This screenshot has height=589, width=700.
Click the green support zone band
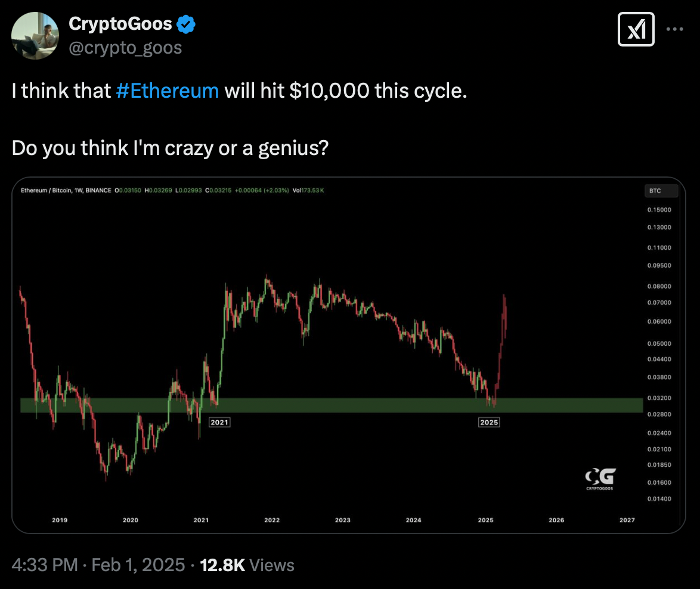(332, 405)
